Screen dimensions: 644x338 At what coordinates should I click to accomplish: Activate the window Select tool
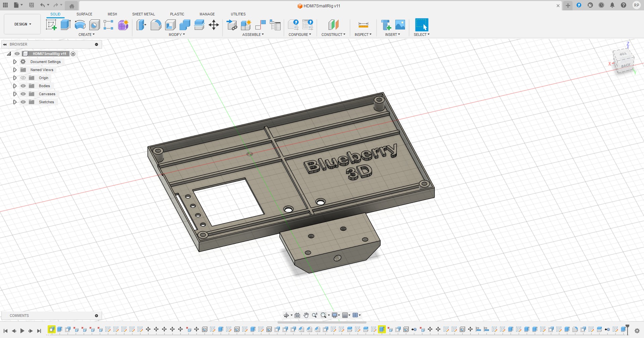(x=422, y=25)
